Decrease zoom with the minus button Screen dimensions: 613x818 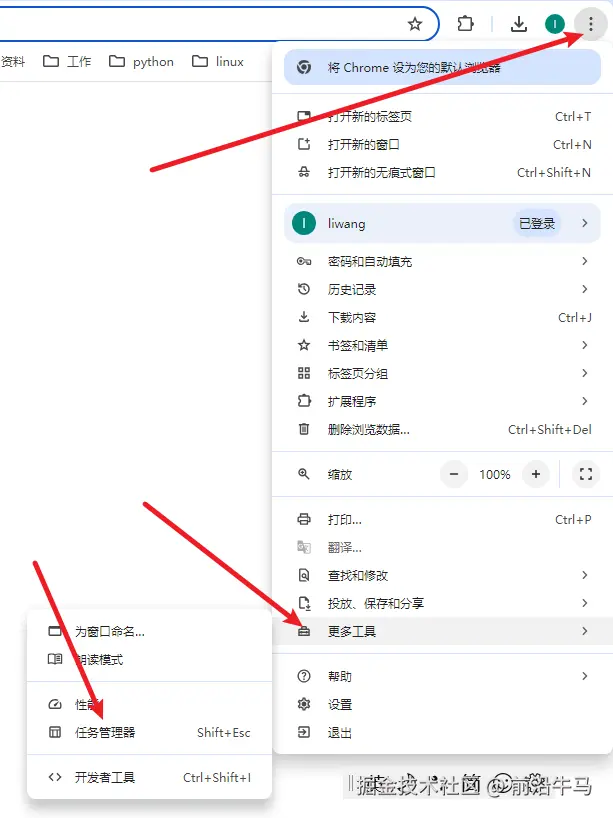pos(454,474)
